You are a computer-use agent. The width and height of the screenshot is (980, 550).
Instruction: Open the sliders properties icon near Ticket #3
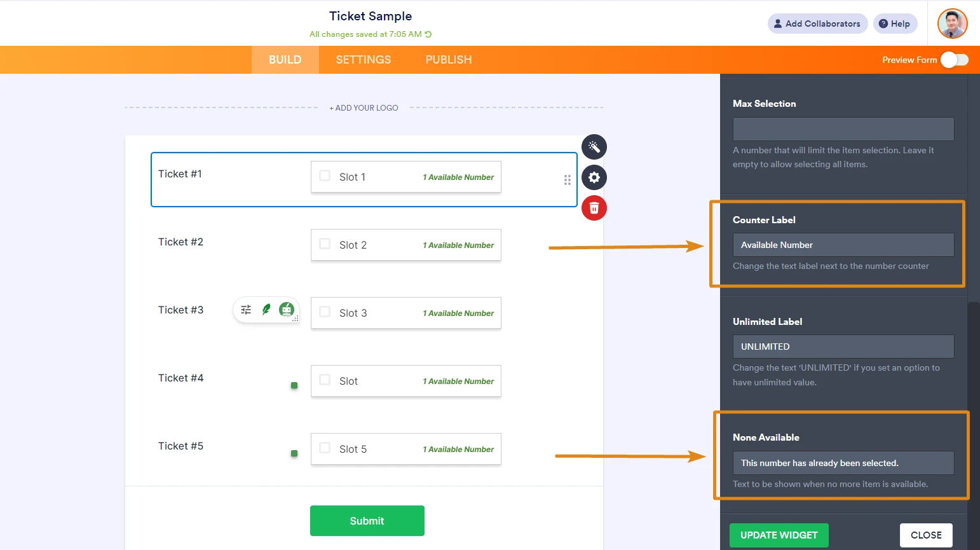246,310
